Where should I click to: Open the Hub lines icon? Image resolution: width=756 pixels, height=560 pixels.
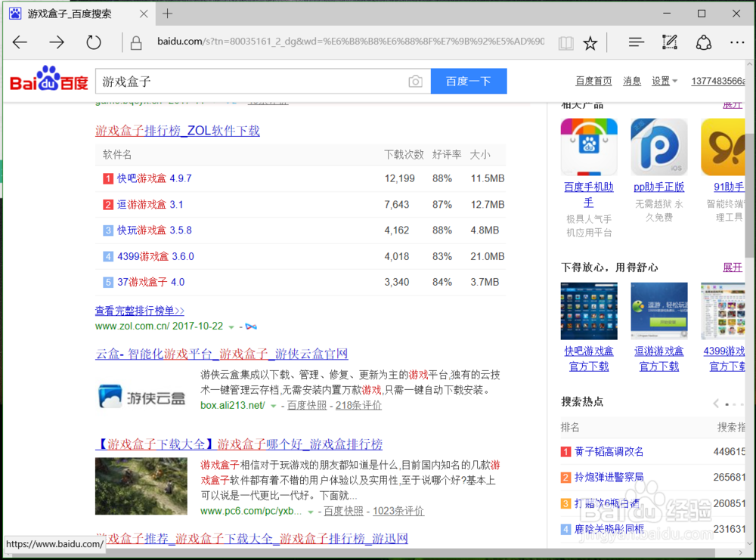(636, 42)
